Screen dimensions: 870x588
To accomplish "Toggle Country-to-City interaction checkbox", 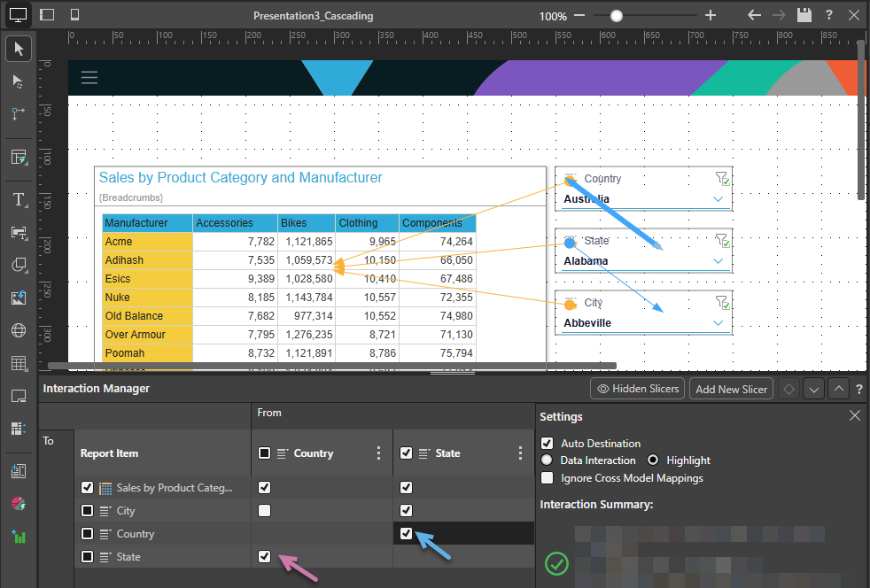I will (265, 510).
